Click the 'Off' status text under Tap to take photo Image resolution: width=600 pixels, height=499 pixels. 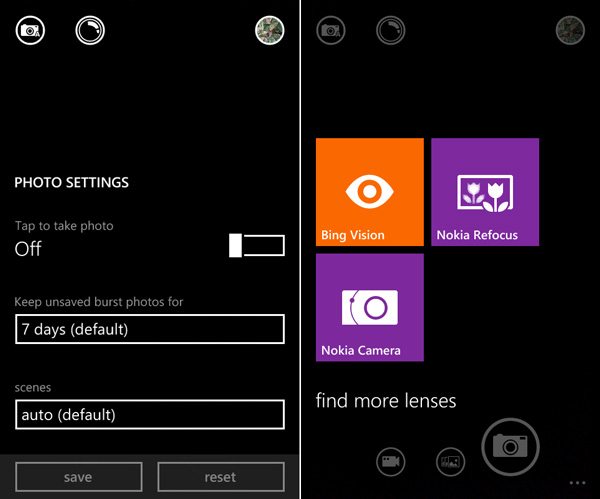point(28,249)
